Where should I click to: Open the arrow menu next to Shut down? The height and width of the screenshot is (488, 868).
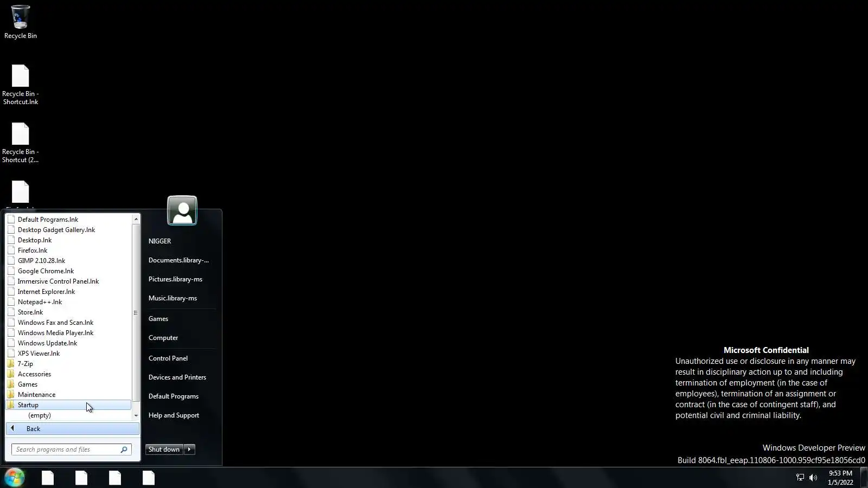click(189, 450)
